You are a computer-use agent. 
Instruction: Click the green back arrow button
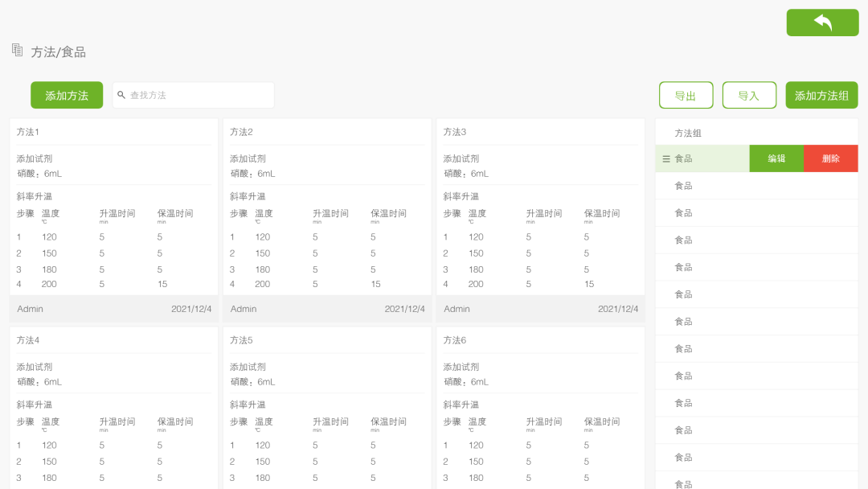coord(822,23)
